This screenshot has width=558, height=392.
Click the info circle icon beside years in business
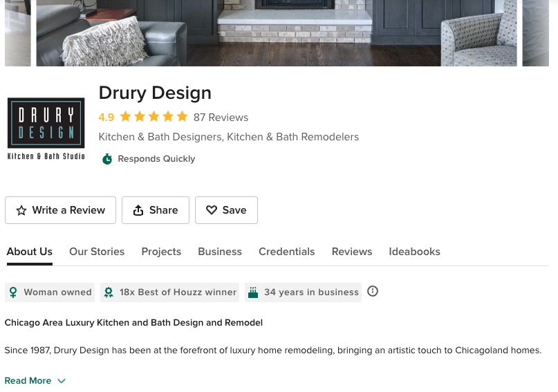coord(372,291)
